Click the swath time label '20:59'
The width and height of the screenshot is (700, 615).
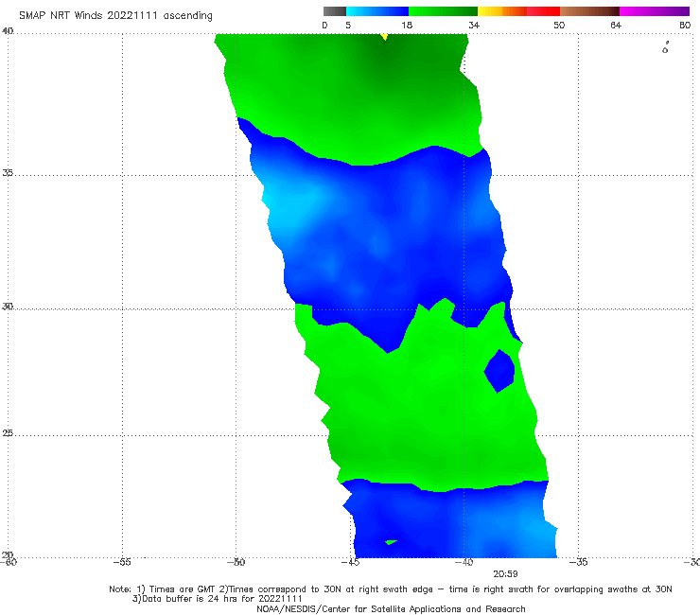505,574
